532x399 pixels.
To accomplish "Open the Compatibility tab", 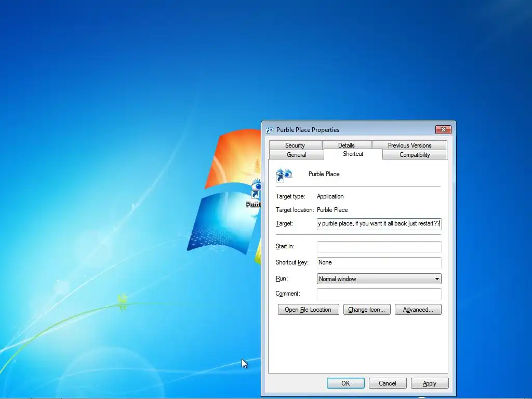I will [x=415, y=155].
